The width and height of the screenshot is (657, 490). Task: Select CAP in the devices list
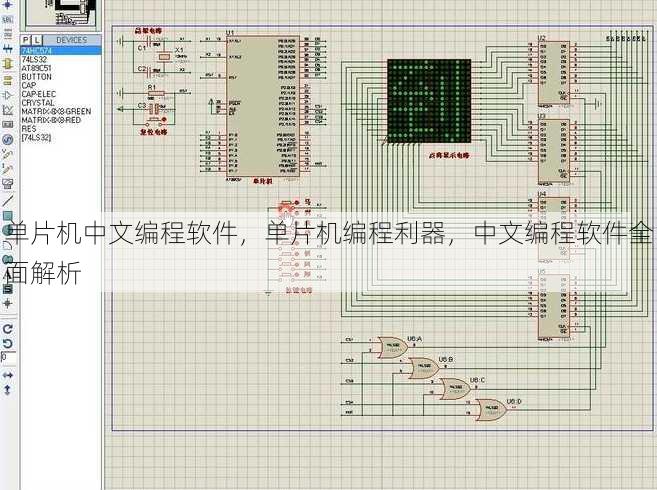tap(61, 85)
